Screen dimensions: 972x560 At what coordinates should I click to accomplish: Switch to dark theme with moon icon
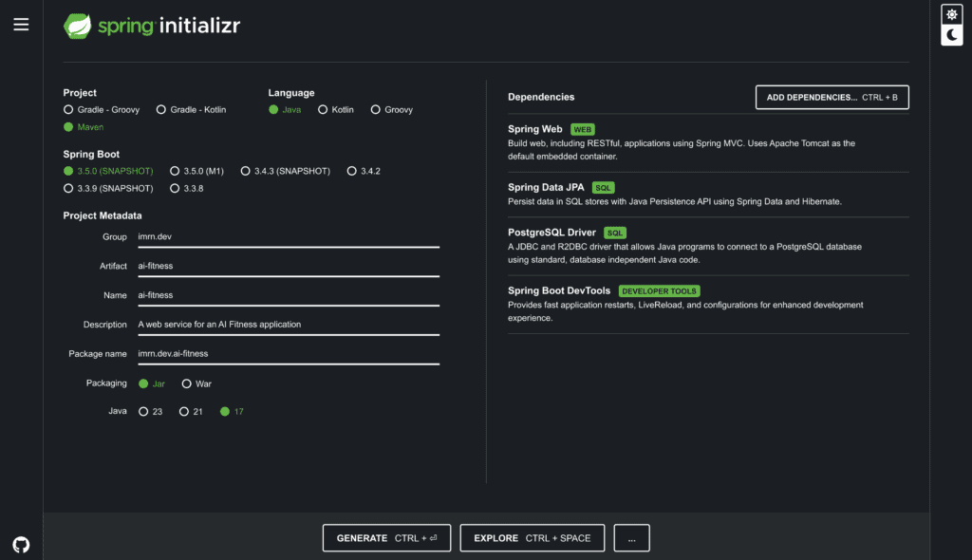point(951,35)
